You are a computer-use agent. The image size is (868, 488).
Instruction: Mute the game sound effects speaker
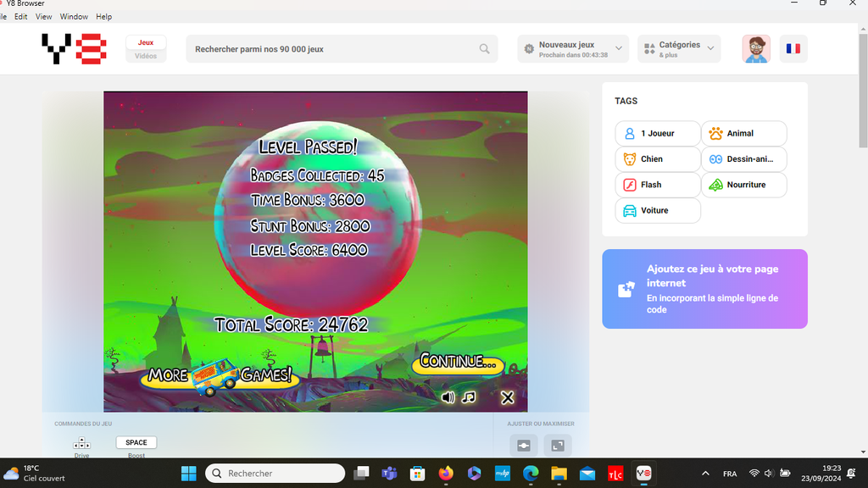(448, 397)
